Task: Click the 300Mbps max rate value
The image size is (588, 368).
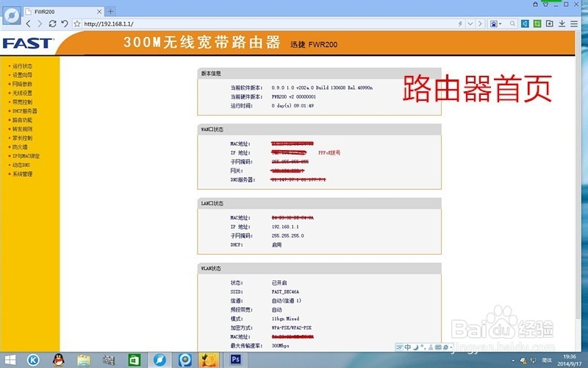Action: pos(280,346)
